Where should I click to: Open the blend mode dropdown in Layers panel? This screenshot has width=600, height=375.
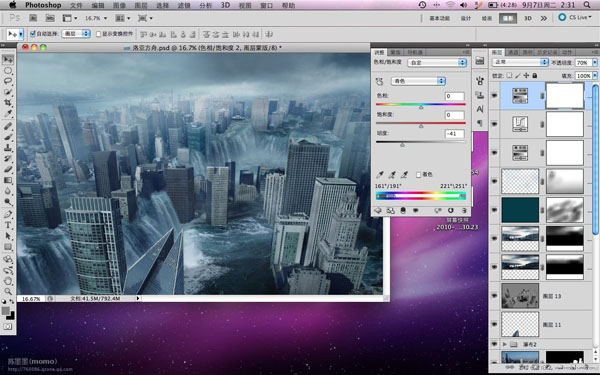(520, 62)
